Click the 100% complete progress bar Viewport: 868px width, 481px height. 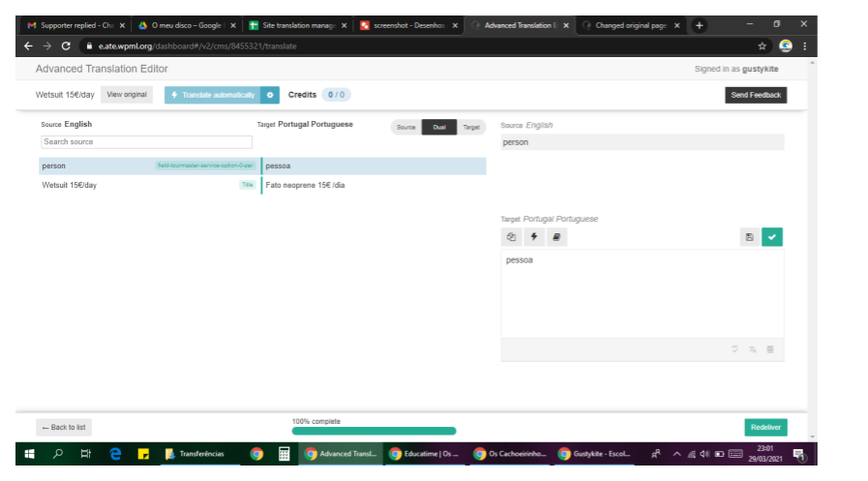pos(374,432)
